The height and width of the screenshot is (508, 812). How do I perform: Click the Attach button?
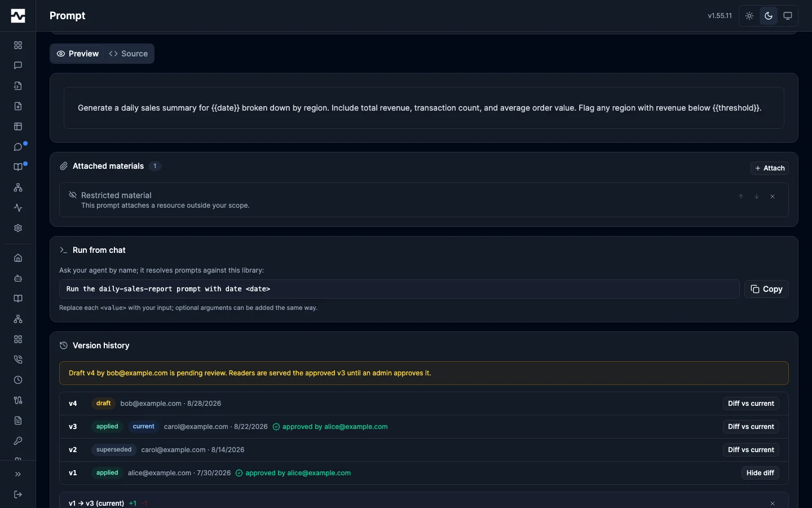[x=770, y=168]
